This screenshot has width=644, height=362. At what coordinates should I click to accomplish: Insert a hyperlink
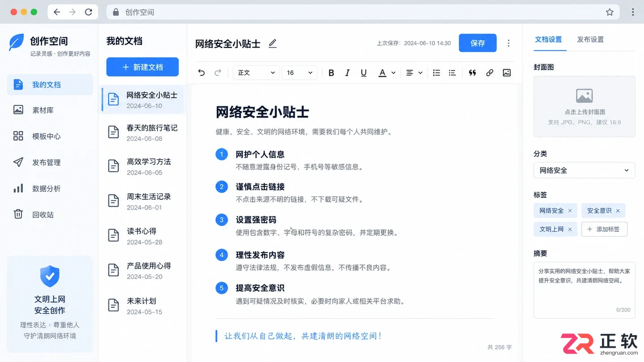490,73
